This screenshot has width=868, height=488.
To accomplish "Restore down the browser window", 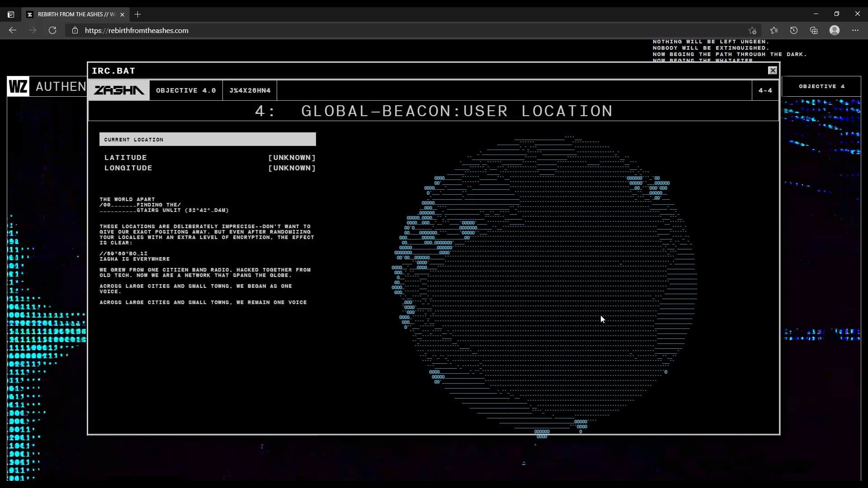I will coord(837,14).
